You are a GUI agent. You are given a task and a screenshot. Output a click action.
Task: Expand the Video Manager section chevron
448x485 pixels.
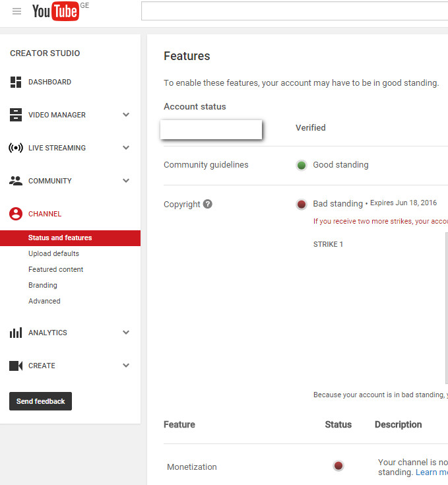point(126,115)
